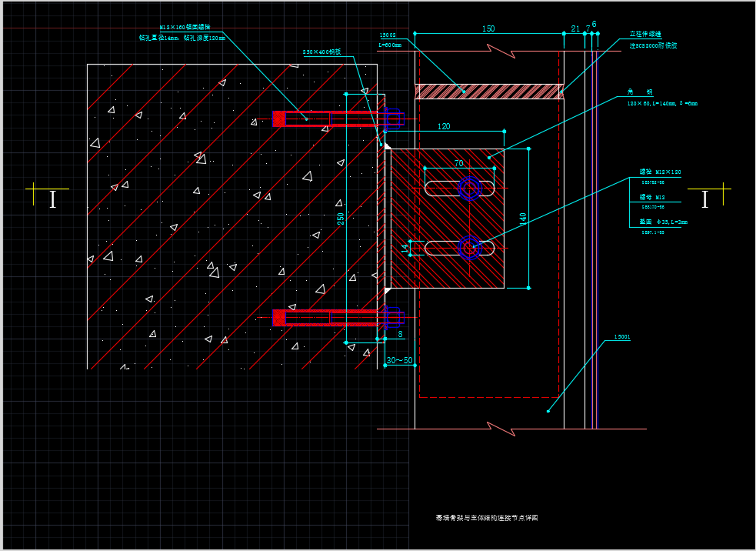756x551 pixels.
Task: Click the 13001 leader label
Action: click(621, 337)
